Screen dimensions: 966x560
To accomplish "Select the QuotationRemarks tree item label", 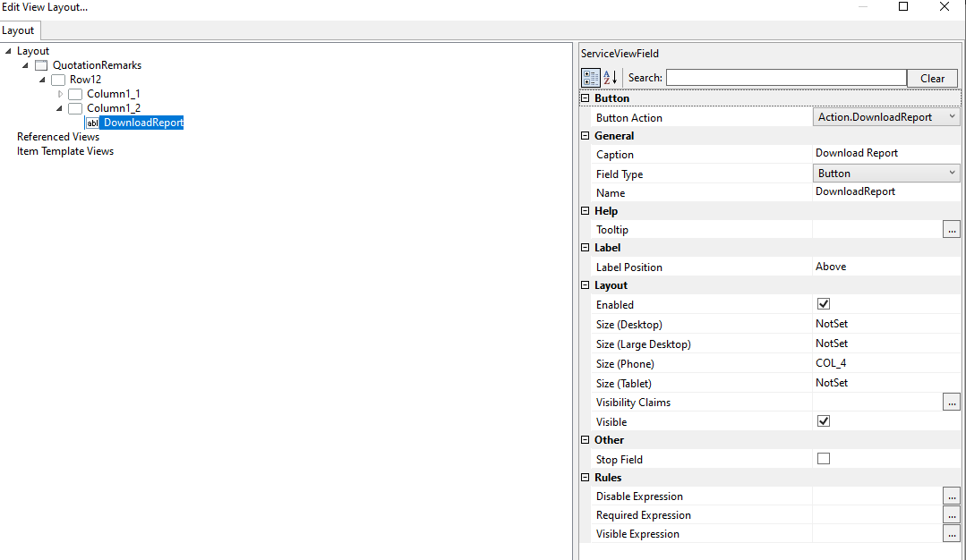I will (x=97, y=65).
